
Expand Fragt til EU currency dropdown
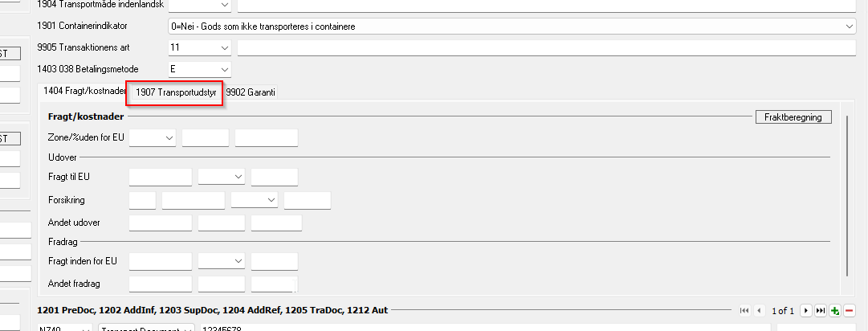pos(238,177)
